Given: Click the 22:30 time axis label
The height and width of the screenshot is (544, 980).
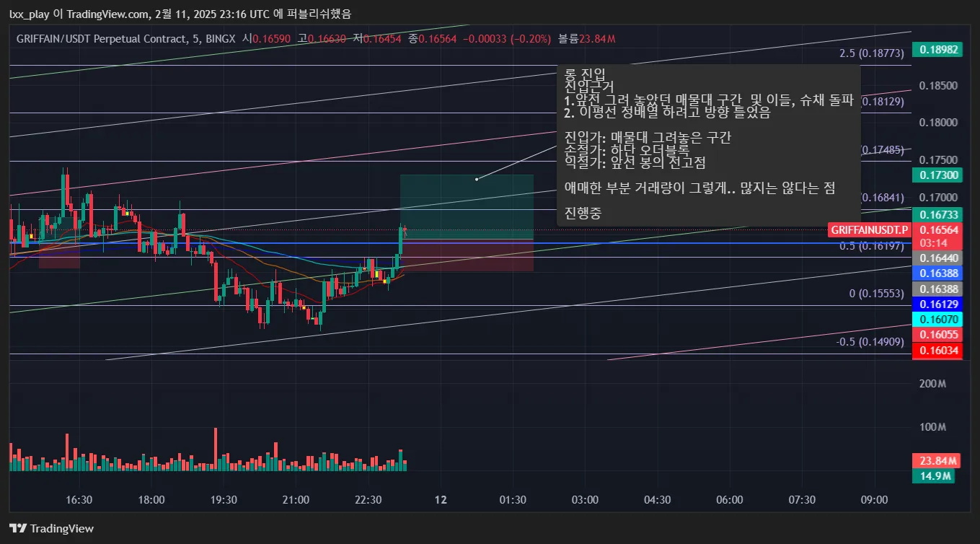Looking at the screenshot, I should (368, 500).
